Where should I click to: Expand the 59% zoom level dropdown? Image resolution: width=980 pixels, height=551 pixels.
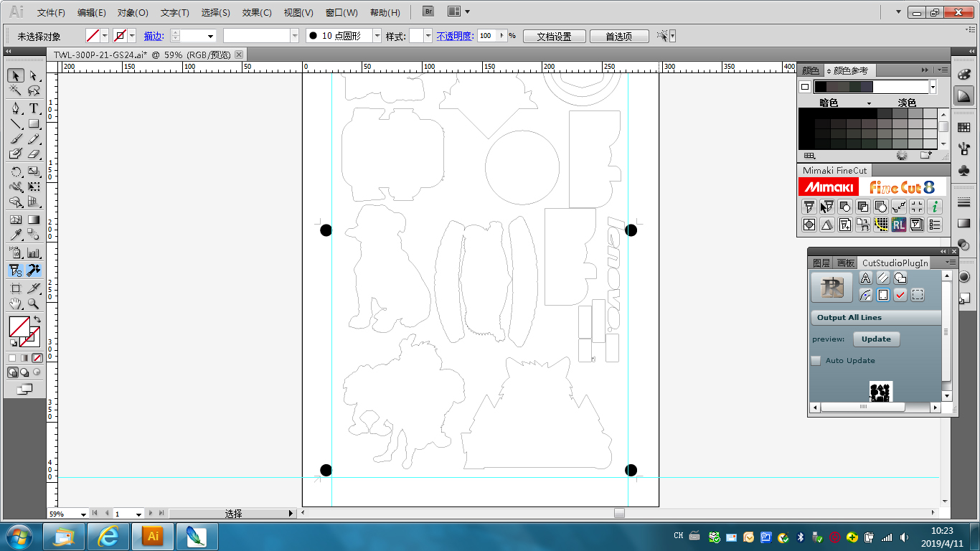click(84, 514)
